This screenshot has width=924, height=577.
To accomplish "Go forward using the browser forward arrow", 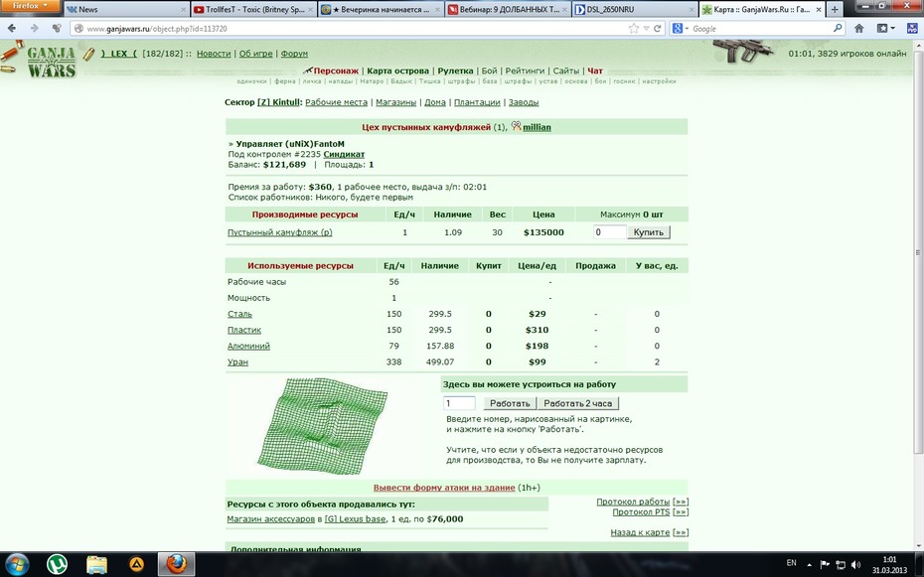I will (x=34, y=28).
